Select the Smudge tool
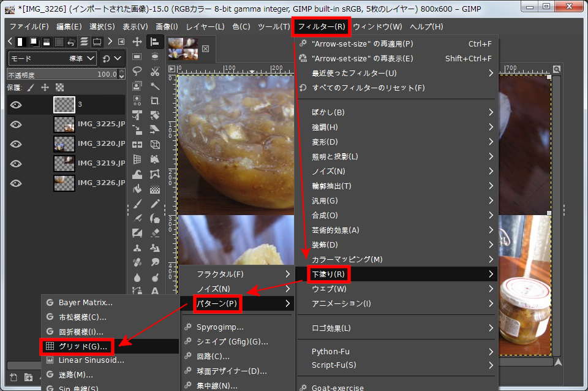 click(x=154, y=262)
